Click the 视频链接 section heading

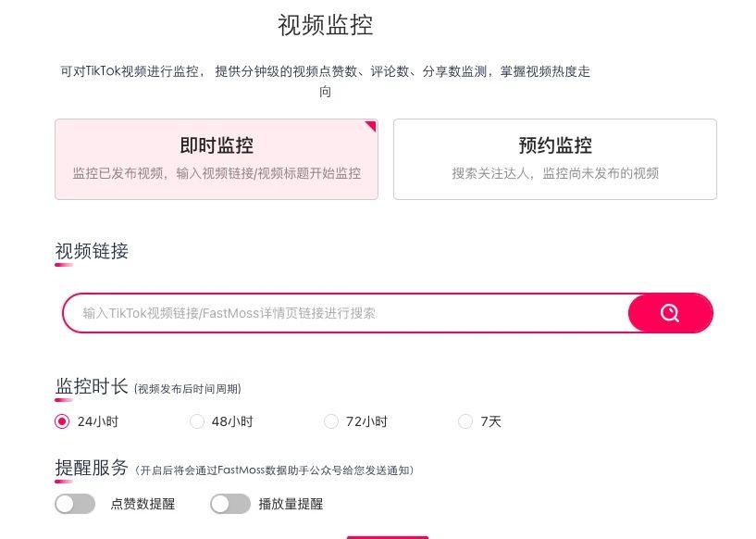click(x=92, y=251)
